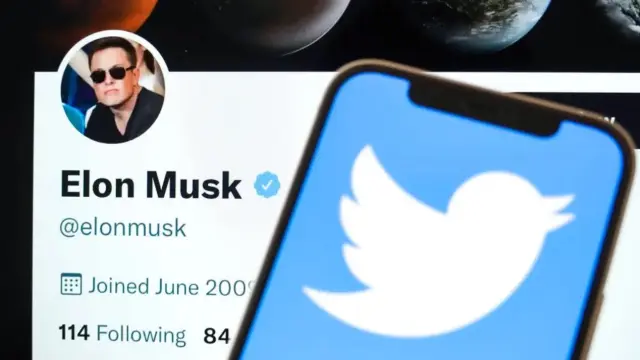
Task: Select the @elonmusk handle text
Action: point(123,227)
